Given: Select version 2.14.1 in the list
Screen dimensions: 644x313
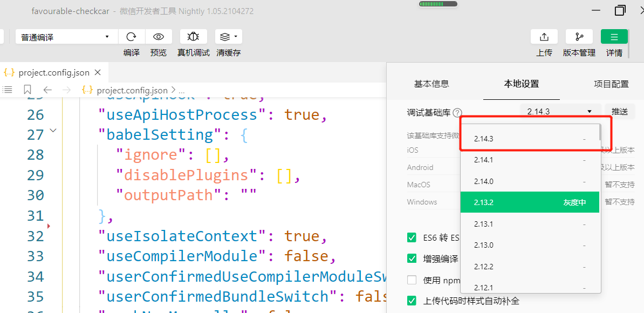Looking at the screenshot, I should coord(530,160).
